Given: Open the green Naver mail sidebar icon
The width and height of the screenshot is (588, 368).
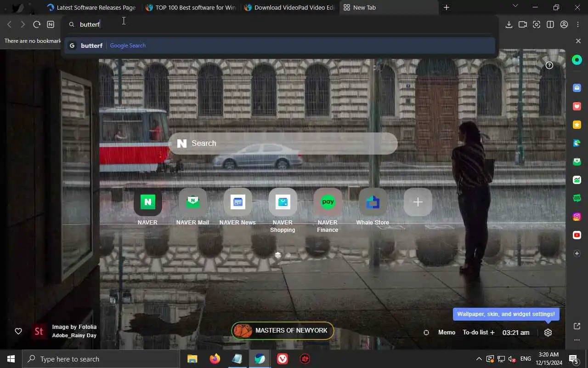Looking at the screenshot, I should [577, 161].
